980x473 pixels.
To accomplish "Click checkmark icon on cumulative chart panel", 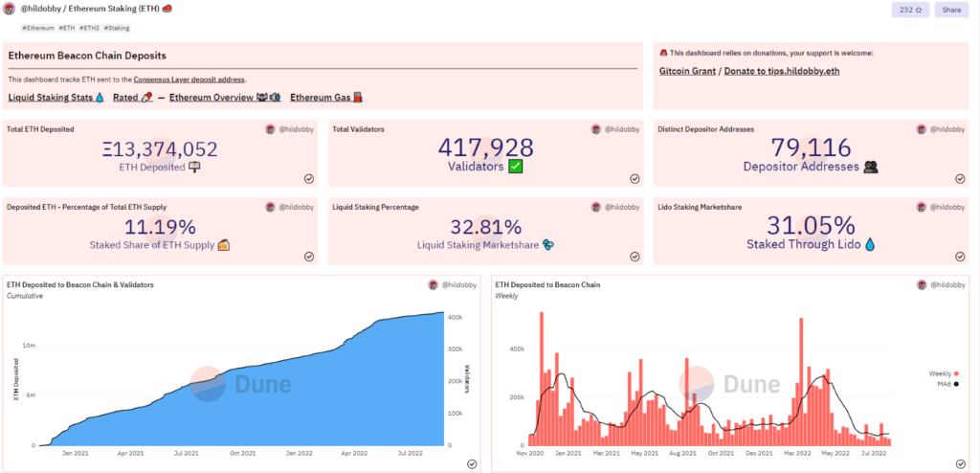I will click(x=472, y=463).
